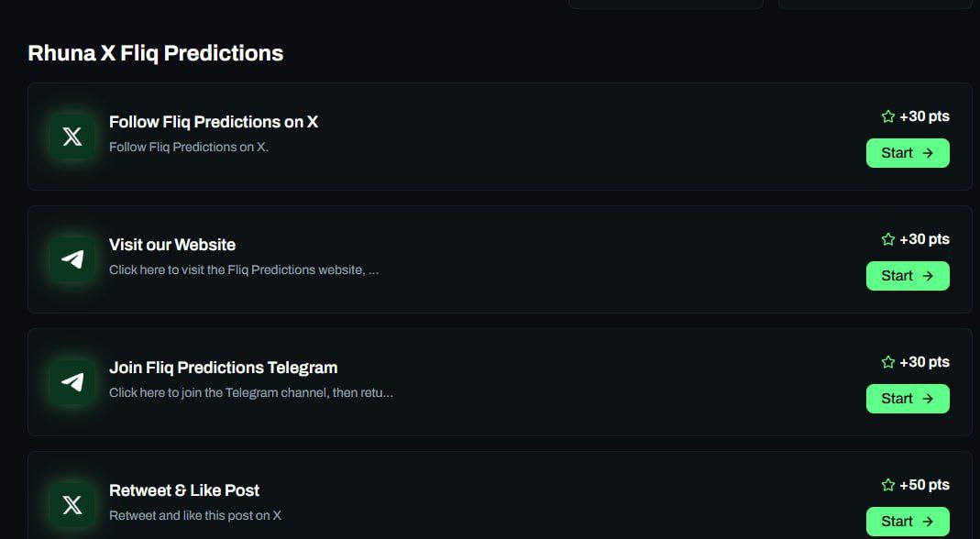Select the Retweet & Like Post title
This screenshot has height=539, width=980.
(x=184, y=490)
